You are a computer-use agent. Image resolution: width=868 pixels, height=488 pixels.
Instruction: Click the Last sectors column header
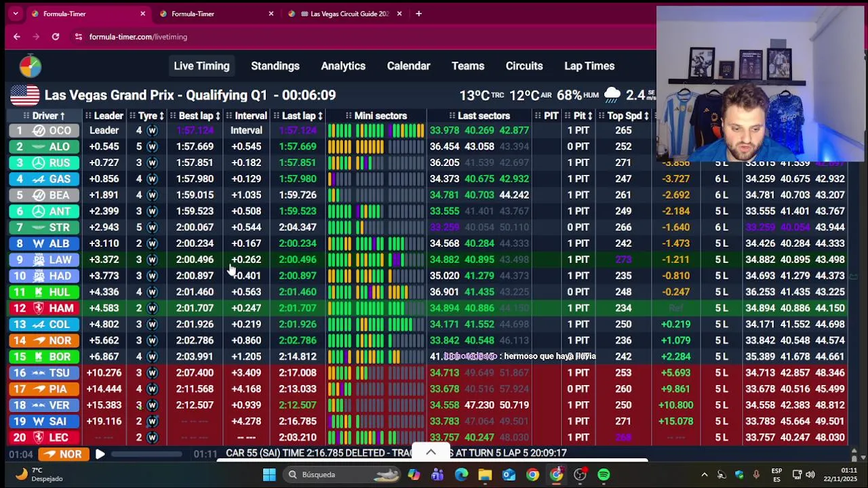(x=479, y=116)
